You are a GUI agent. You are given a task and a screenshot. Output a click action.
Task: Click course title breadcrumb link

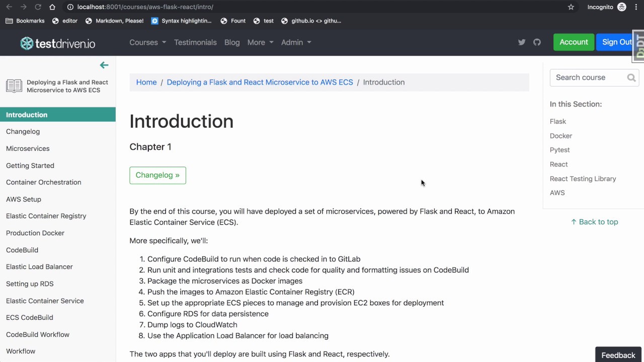[260, 82]
